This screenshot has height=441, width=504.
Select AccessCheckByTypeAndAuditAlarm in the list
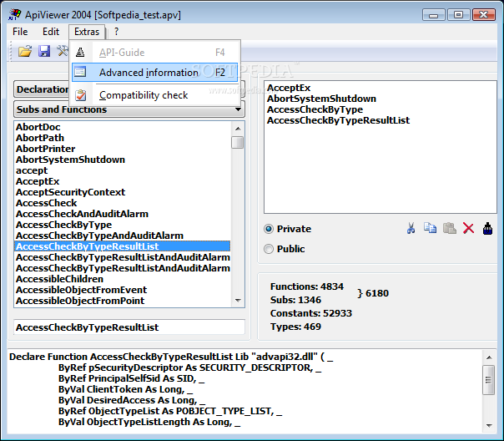(99, 236)
